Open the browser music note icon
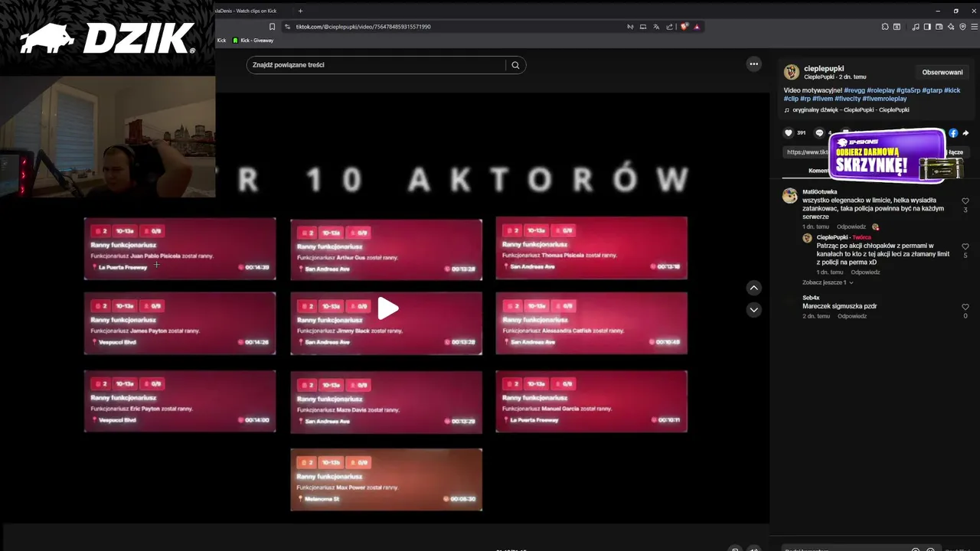 (x=916, y=26)
